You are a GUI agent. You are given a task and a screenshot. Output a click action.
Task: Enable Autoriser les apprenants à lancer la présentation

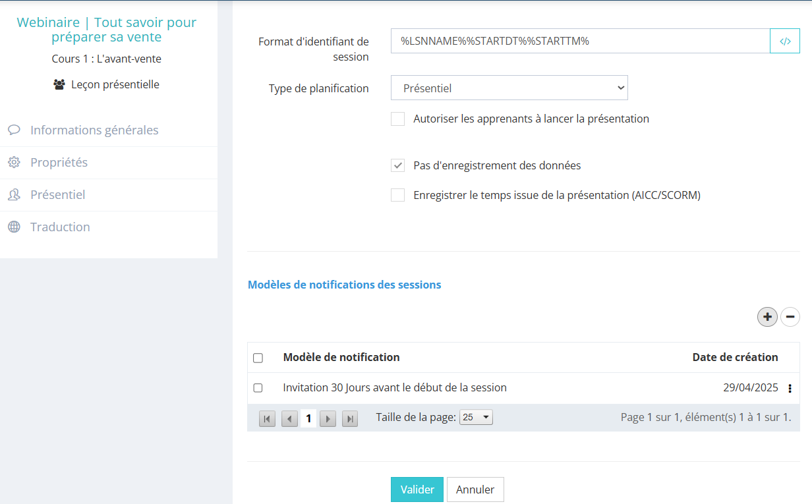397,119
